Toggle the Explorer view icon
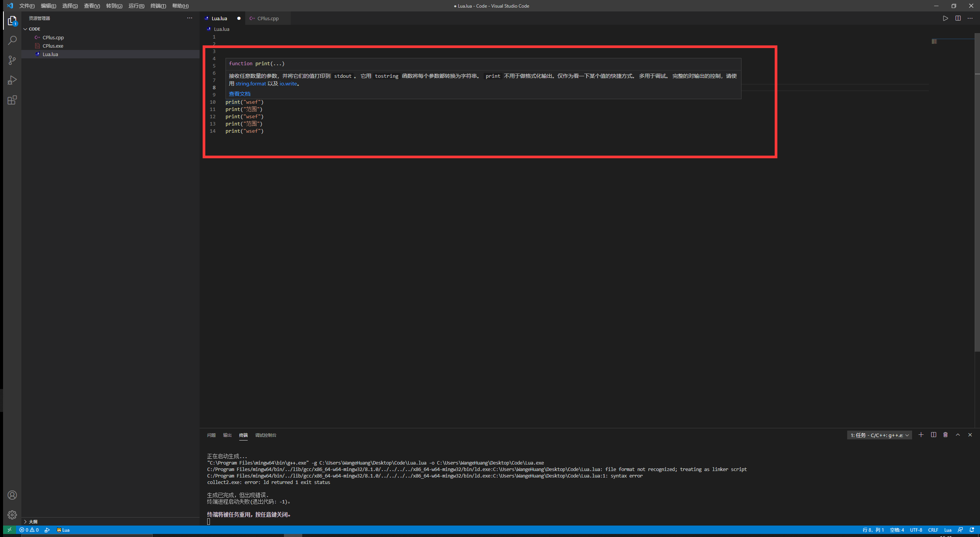Screen dimensions: 980x537 click(x=12, y=21)
